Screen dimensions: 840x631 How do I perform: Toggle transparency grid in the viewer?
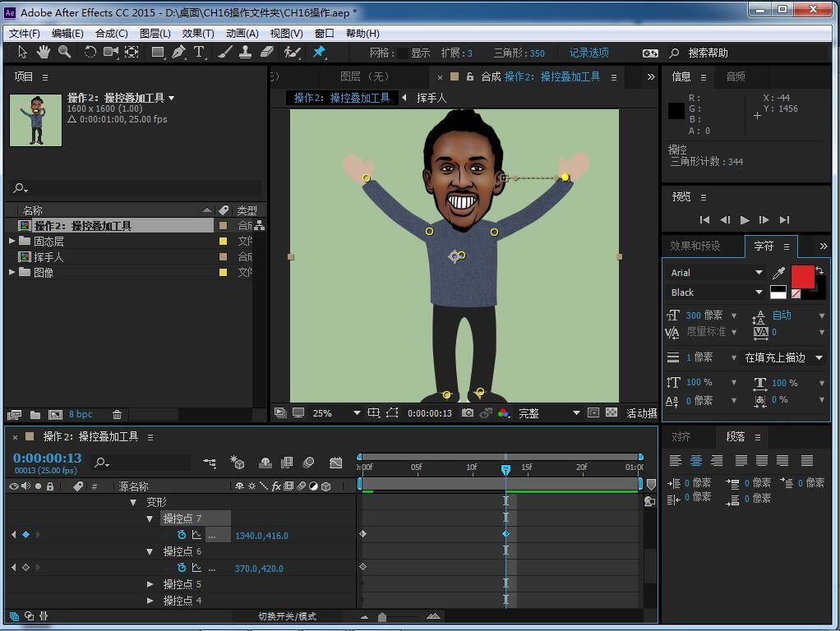pyautogui.click(x=612, y=413)
